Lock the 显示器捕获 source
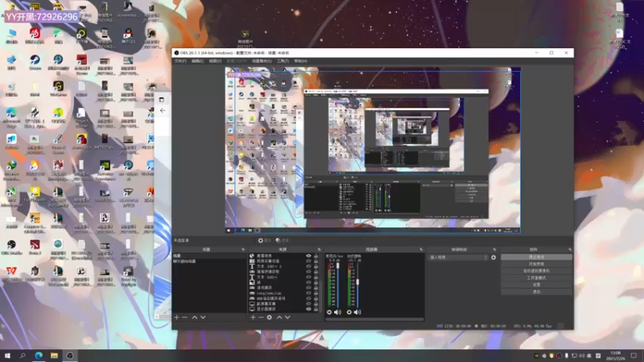This screenshot has width=644, height=362. [x=316, y=309]
